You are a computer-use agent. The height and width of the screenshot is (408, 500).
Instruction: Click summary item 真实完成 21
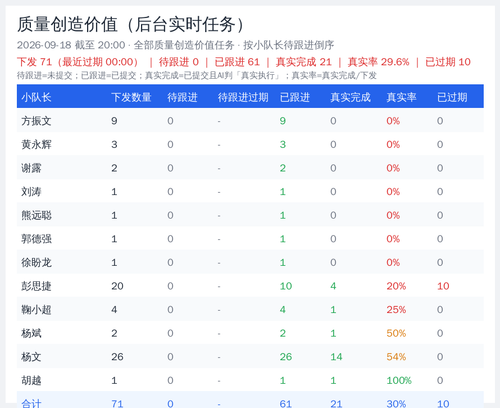[304, 62]
